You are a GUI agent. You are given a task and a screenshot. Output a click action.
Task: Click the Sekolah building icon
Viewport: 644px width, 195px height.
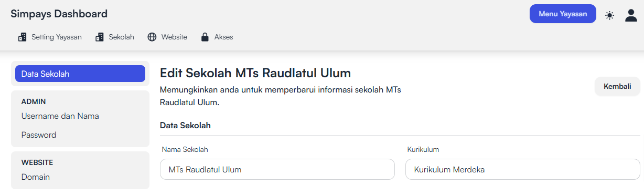point(100,37)
